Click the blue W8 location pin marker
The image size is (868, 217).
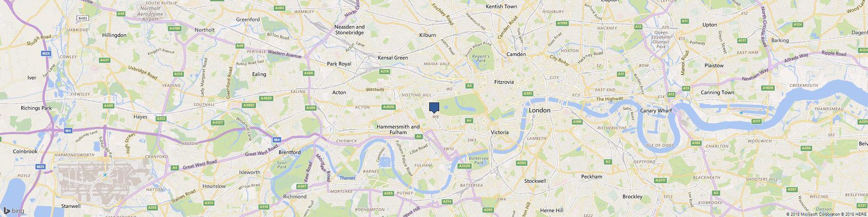pos(434,108)
